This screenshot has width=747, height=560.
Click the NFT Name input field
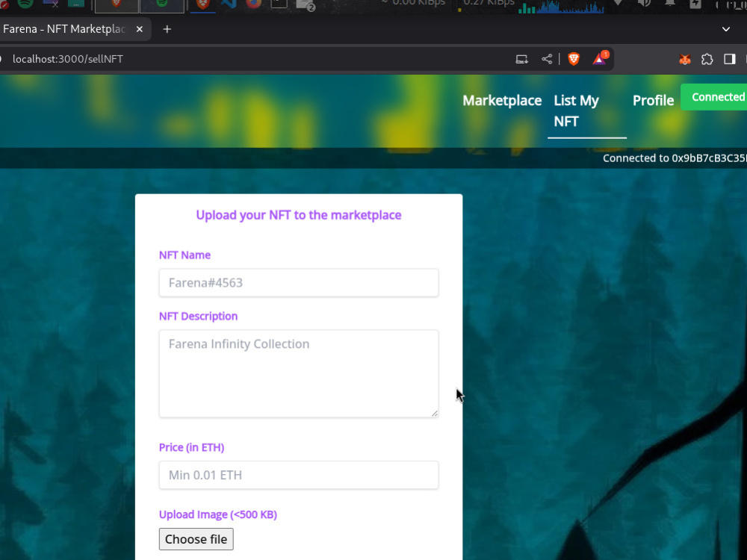tap(299, 283)
